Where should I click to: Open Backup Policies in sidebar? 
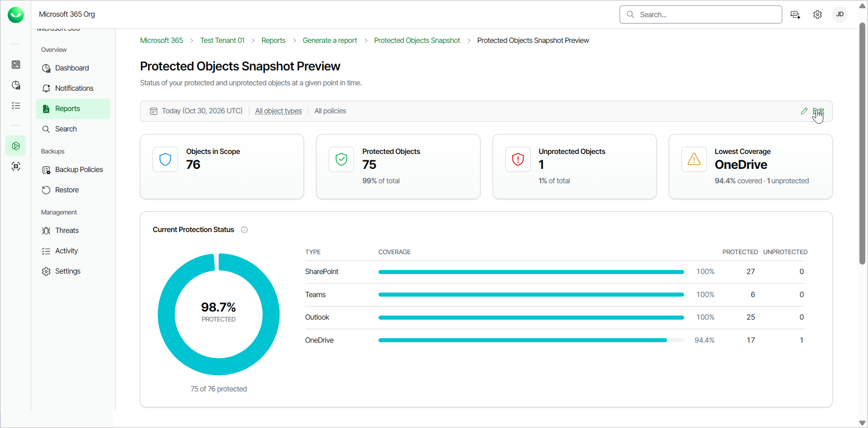(73, 170)
